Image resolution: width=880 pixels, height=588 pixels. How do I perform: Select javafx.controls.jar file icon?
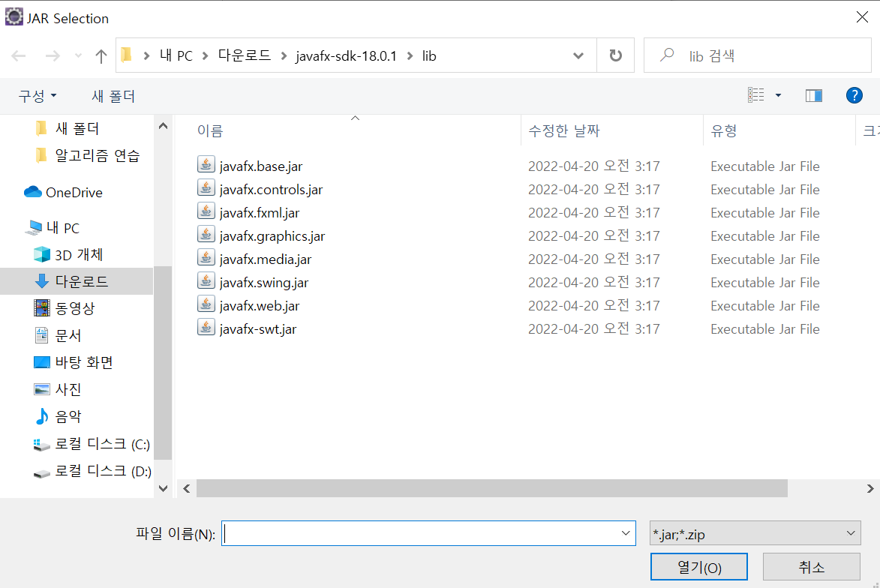pyautogui.click(x=206, y=187)
